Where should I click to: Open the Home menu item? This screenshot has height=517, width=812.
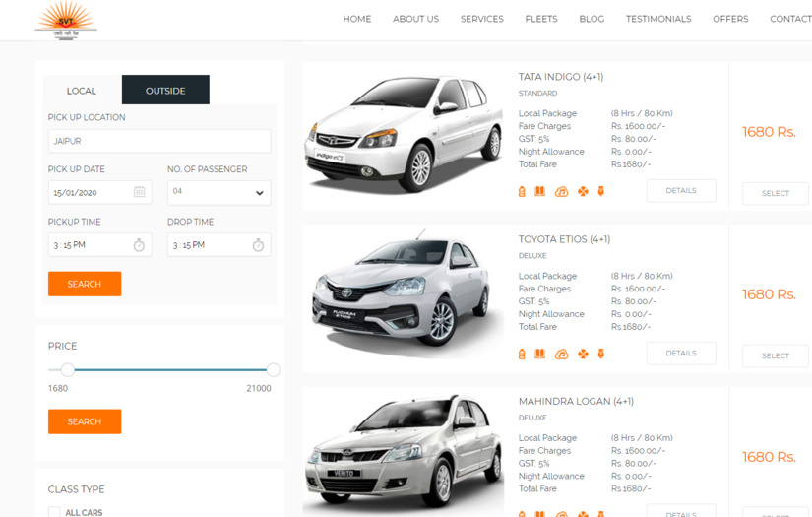click(357, 19)
